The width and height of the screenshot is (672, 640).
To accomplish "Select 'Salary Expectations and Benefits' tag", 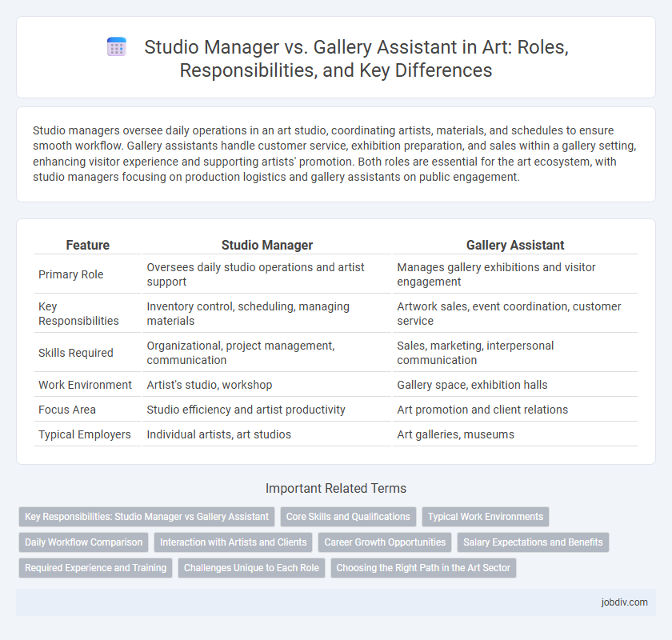I will pyautogui.click(x=533, y=542).
